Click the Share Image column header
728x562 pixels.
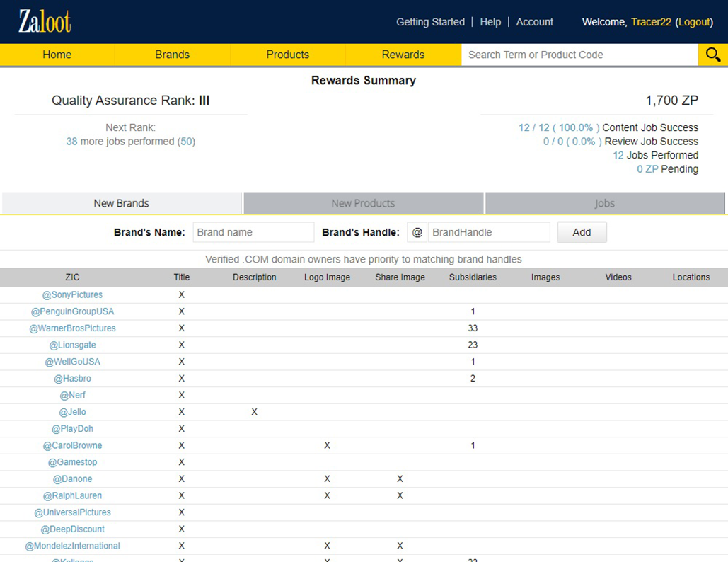(x=400, y=277)
